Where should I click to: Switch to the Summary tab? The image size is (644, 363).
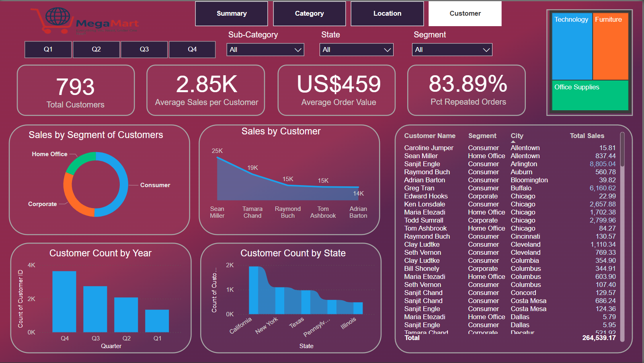[231, 13]
